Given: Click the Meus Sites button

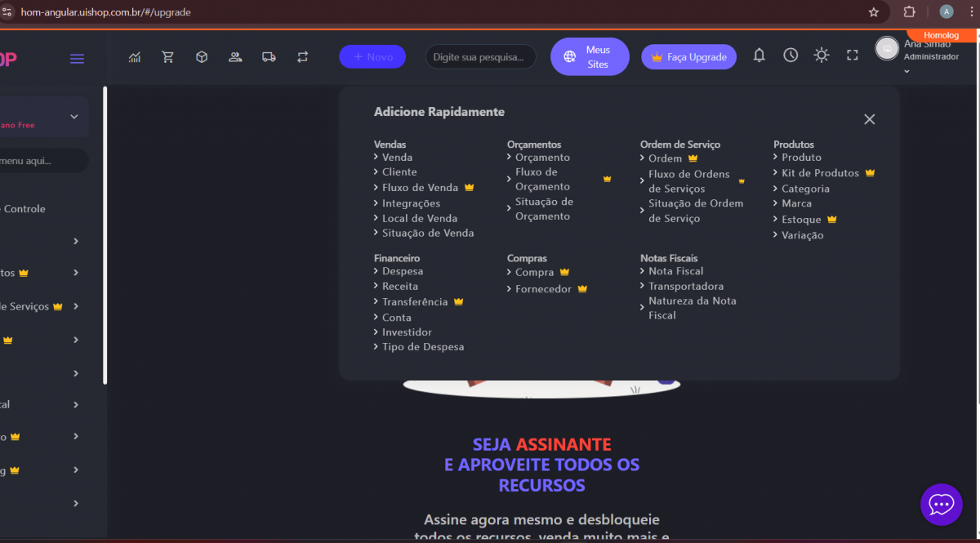Looking at the screenshot, I should pyautogui.click(x=590, y=57).
